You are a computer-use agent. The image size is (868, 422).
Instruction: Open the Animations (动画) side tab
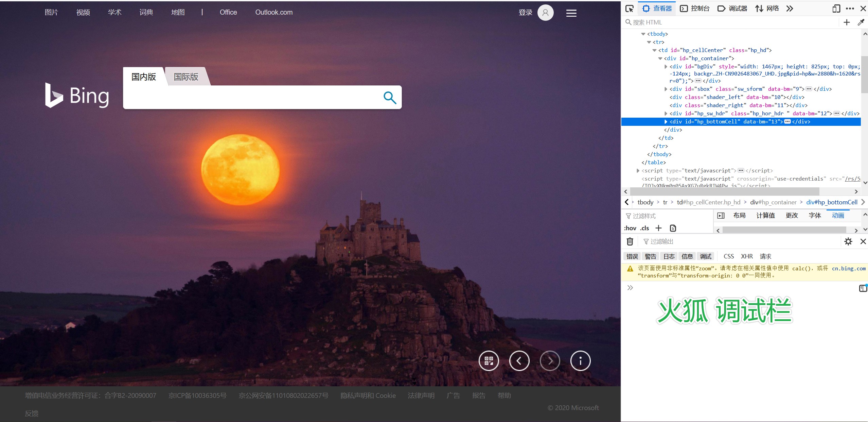tap(838, 216)
